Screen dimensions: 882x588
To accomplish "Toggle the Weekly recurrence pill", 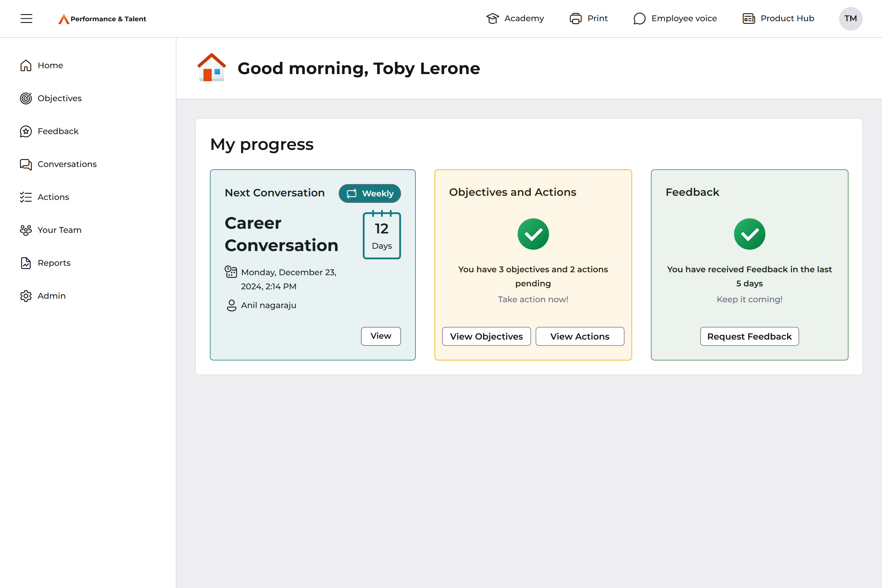I will pos(370,193).
